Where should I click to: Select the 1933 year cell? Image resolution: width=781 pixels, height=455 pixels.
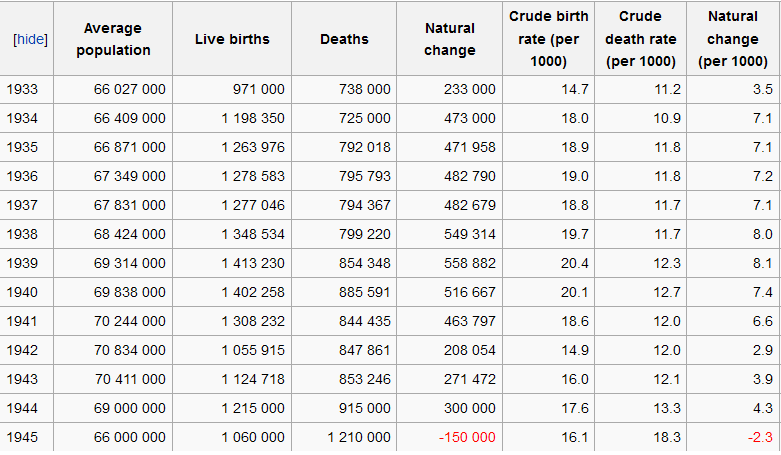22,89
